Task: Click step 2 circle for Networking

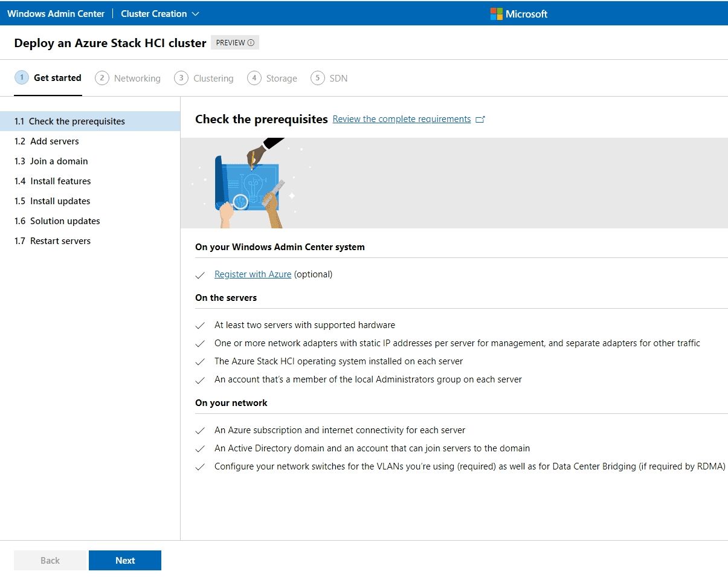Action: (x=102, y=78)
